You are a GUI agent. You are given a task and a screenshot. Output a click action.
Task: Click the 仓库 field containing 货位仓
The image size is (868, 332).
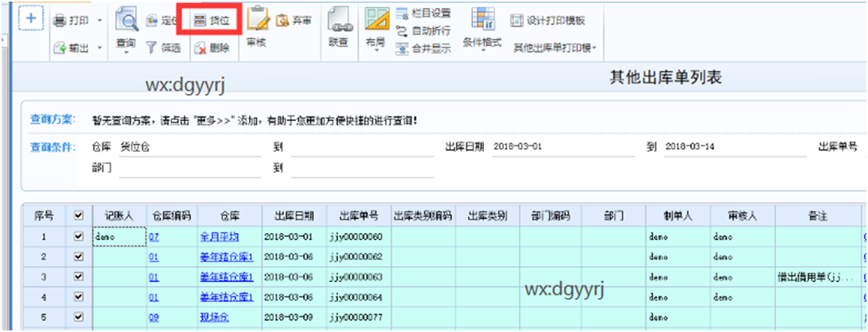[190, 147]
